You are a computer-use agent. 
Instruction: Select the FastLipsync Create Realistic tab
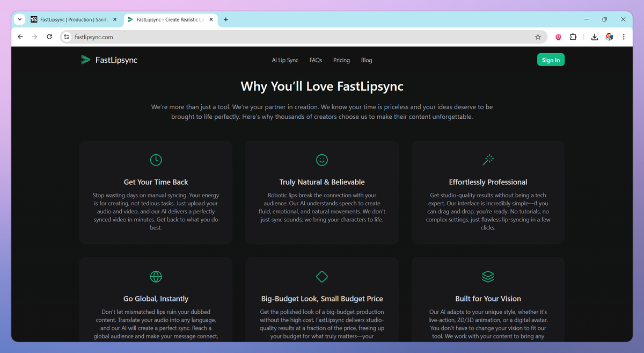(170, 19)
